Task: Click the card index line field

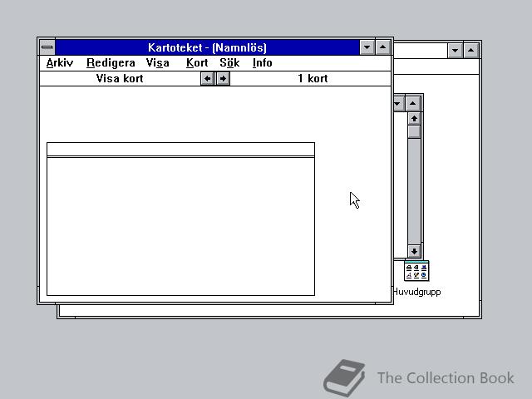Action: [x=180, y=150]
